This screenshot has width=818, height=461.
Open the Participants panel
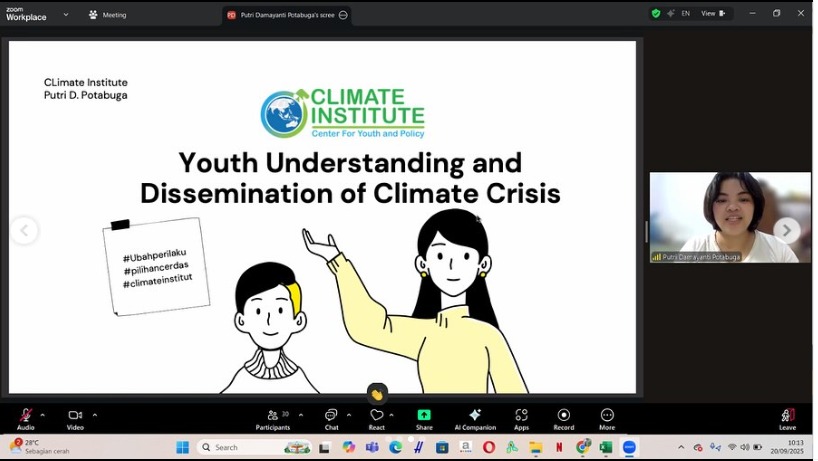(272, 416)
